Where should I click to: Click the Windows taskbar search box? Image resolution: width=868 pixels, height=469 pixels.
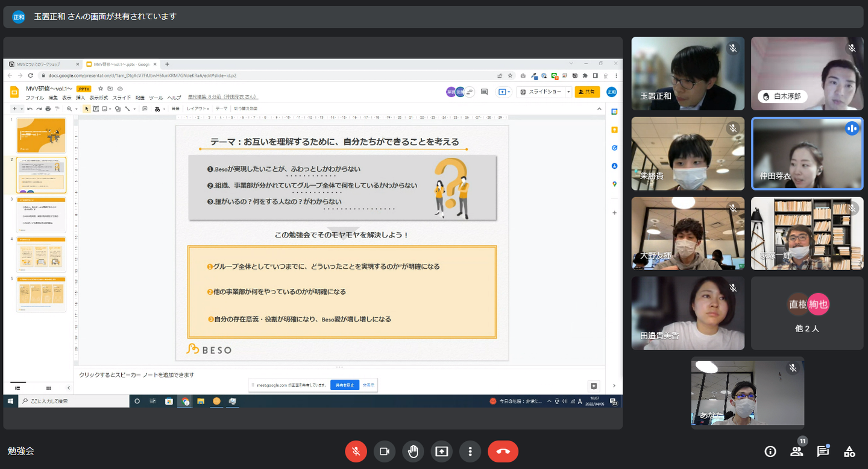74,401
